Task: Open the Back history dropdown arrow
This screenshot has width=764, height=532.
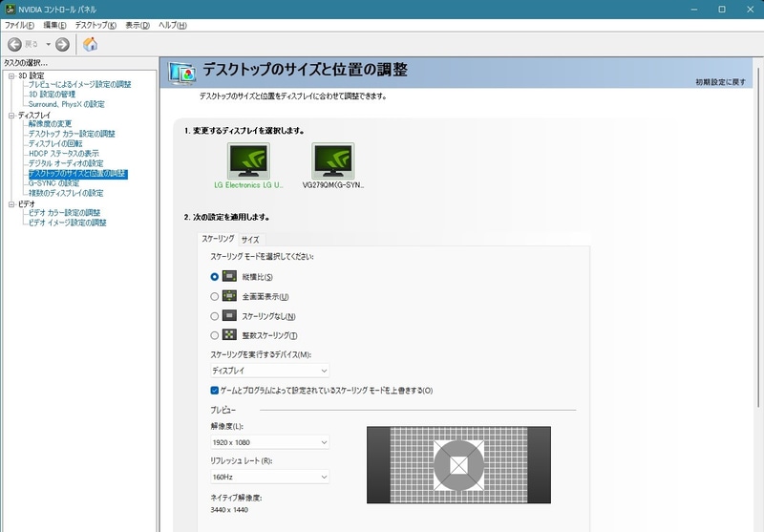Action: (x=49, y=44)
